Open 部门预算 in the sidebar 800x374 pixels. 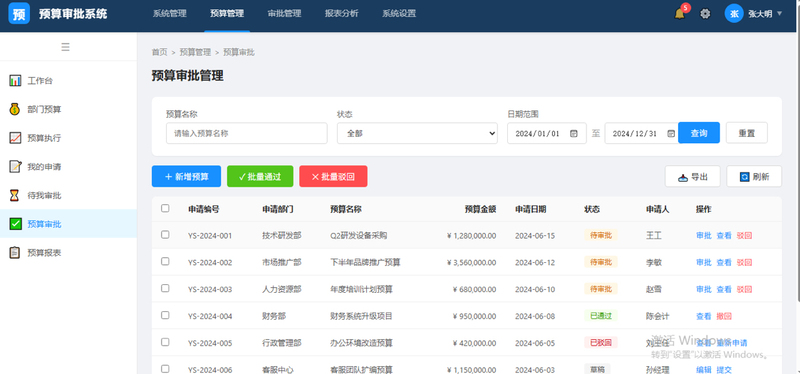(68, 109)
